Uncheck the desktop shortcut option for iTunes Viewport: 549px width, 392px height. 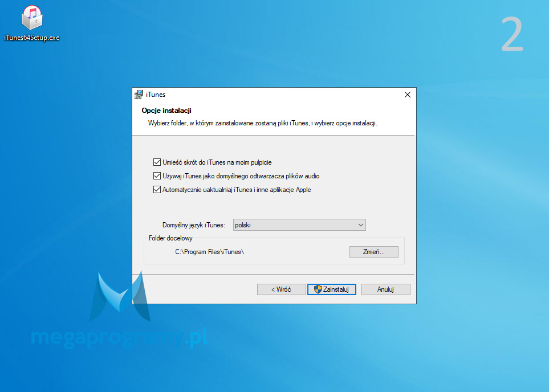click(x=157, y=162)
